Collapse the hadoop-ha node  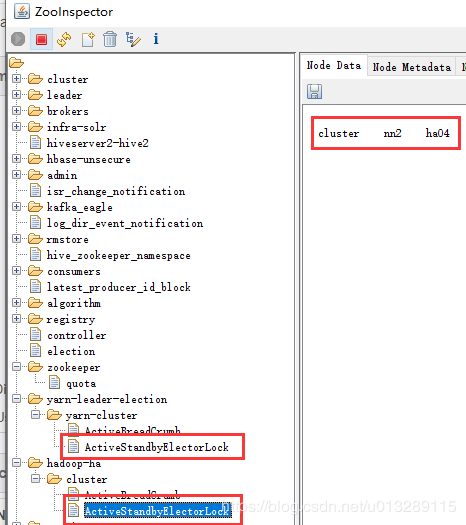(16, 463)
